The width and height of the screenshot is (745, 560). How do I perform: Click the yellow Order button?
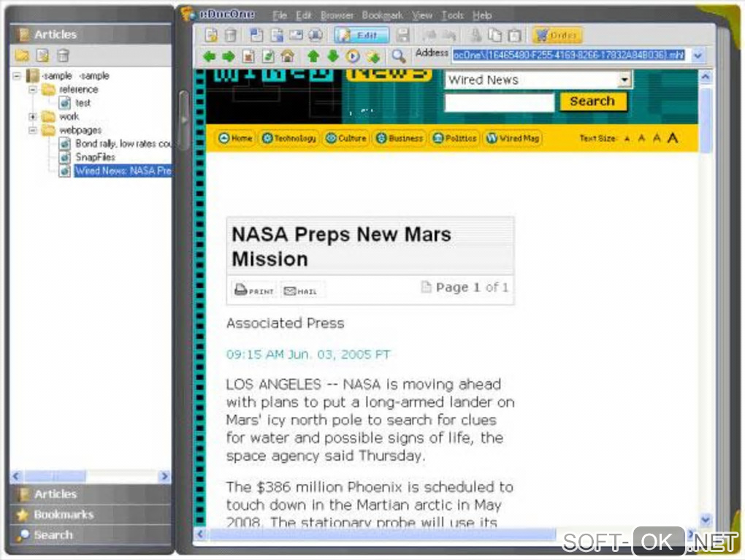557,35
